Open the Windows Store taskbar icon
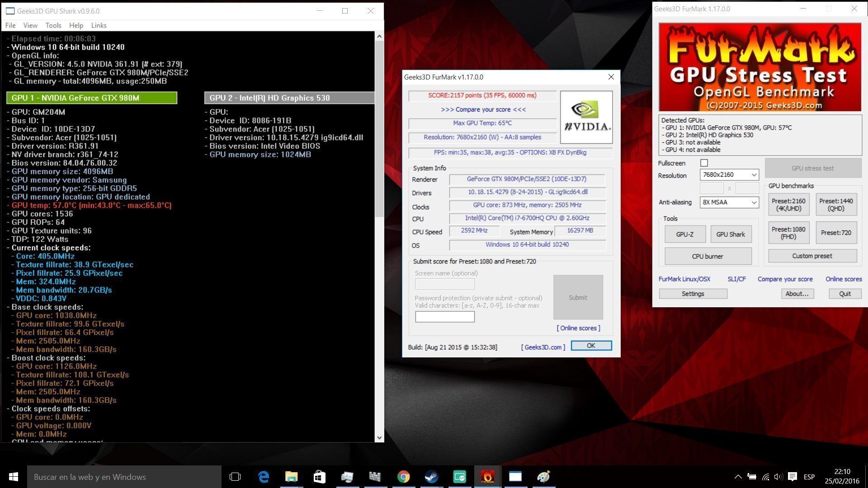868x488 pixels. (x=320, y=477)
